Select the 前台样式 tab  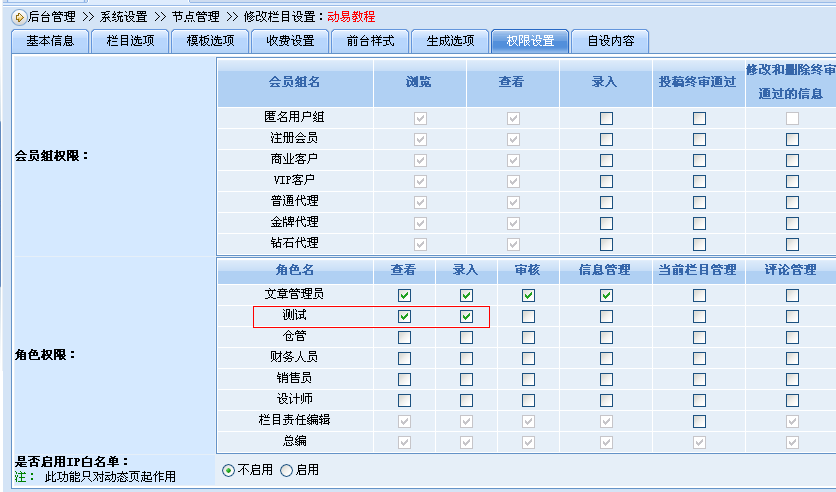(370, 41)
